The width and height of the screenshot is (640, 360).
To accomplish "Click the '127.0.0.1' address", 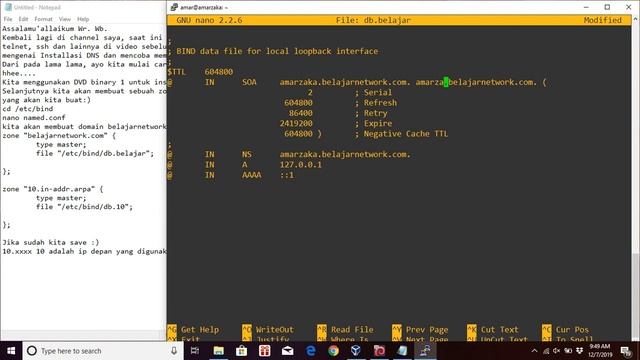I will coord(300,164).
